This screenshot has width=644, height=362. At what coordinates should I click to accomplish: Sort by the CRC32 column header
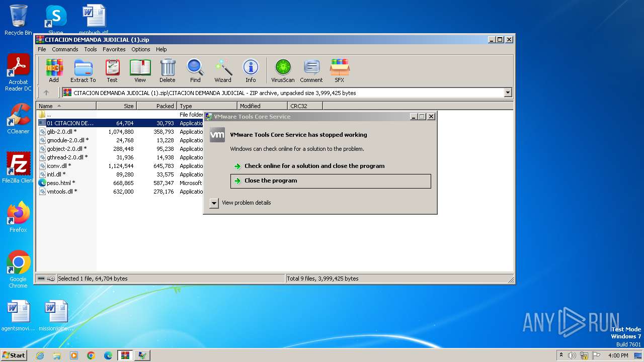pos(305,106)
